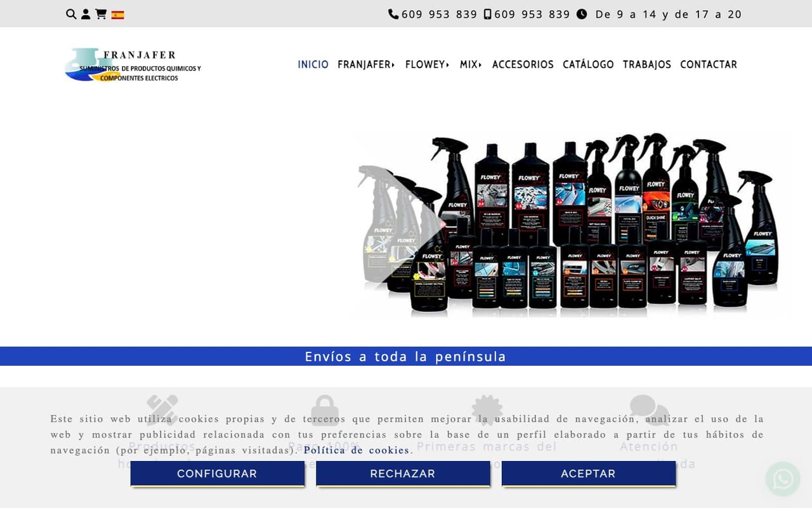Click the Franjafer logo
Viewport: 812px width, 508px height.
tap(133, 65)
